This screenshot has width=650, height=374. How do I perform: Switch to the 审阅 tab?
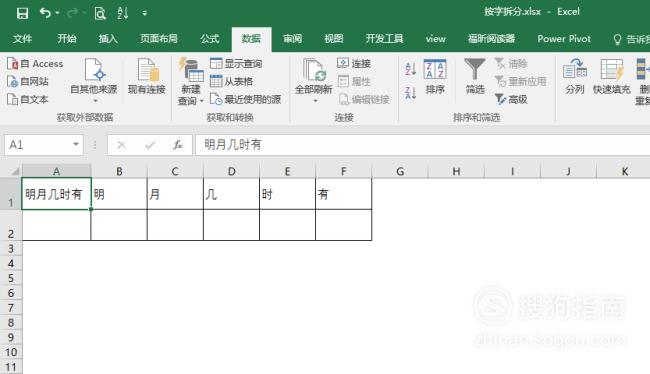(292, 39)
